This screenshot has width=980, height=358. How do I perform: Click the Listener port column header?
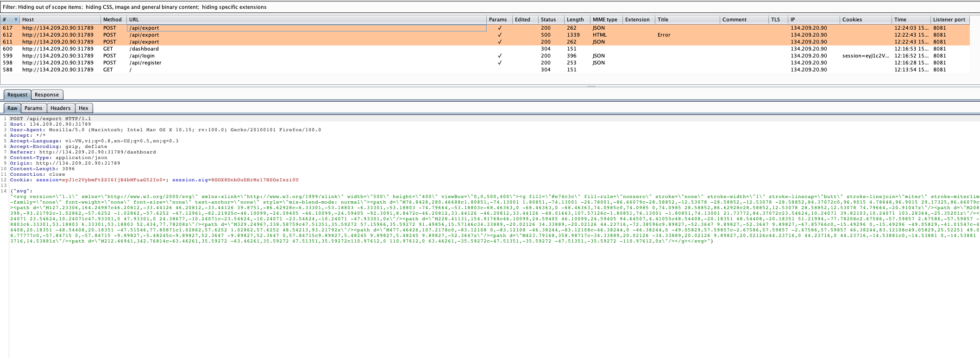950,19
